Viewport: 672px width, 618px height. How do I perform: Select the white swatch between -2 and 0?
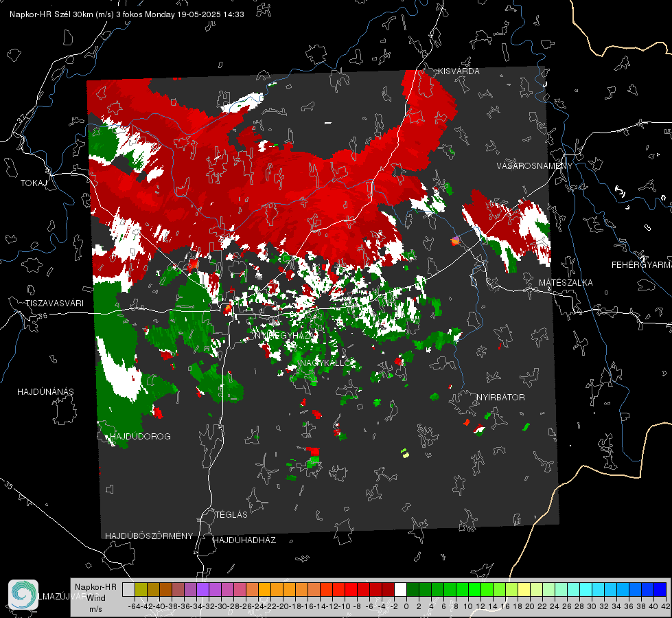pos(400,590)
